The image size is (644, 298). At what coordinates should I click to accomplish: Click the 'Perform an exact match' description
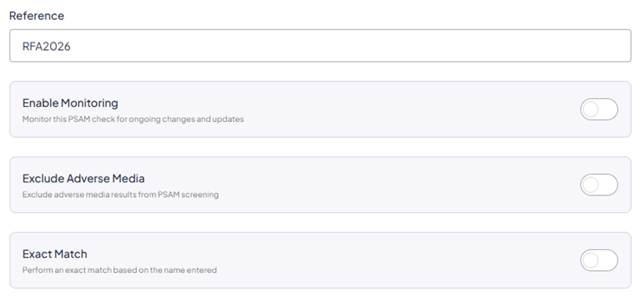point(119,270)
